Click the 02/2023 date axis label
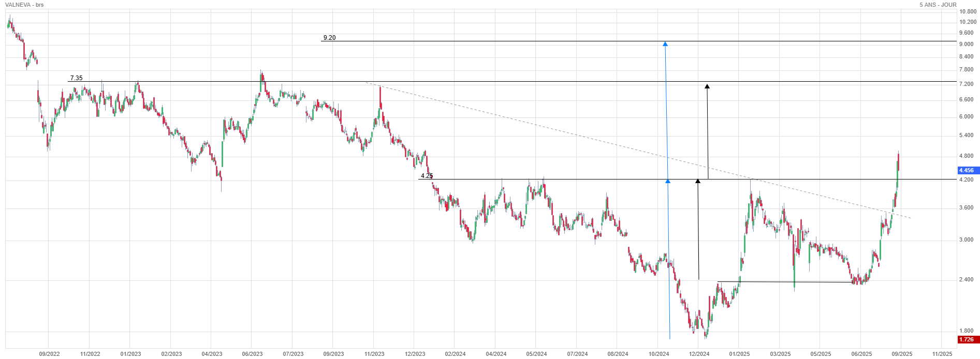Screen dimensions: 980x359 [x=171, y=354]
